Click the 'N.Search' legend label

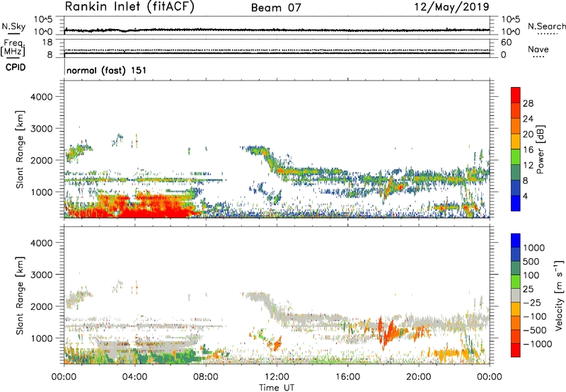coord(546,26)
